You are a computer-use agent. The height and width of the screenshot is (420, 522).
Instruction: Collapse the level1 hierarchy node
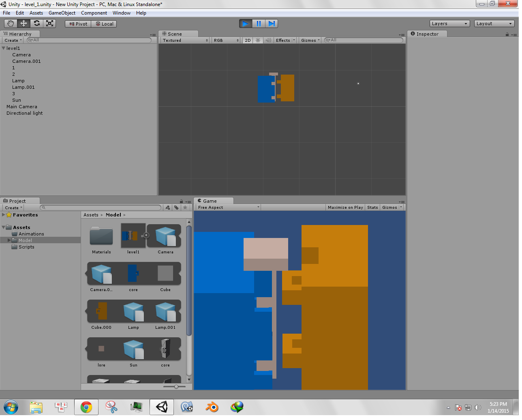pyautogui.click(x=3, y=48)
